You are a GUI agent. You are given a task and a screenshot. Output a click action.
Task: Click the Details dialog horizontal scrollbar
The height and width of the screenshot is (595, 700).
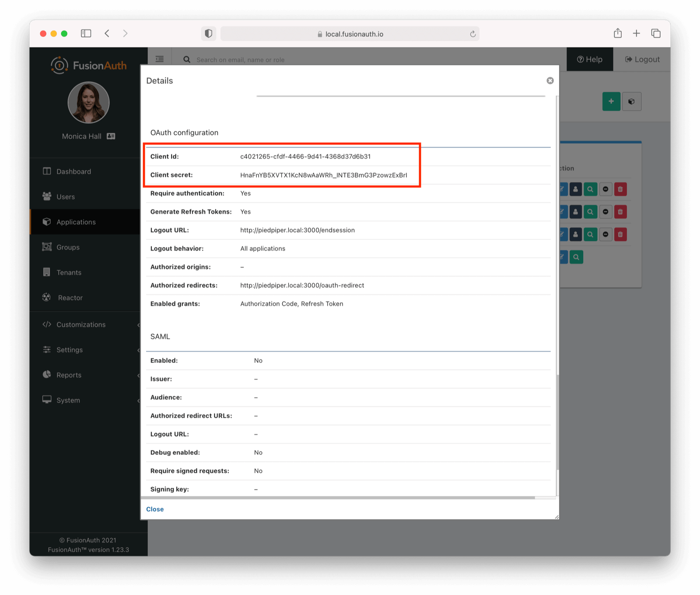[338, 498]
